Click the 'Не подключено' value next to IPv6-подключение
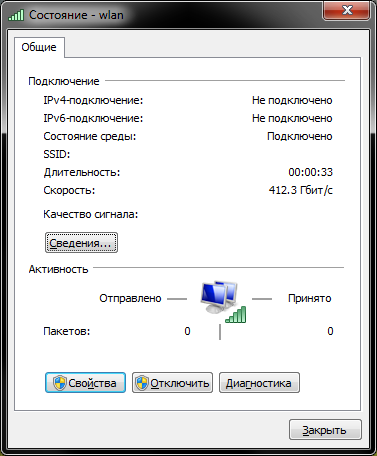Image resolution: width=377 pixels, height=456 pixels. 292,118
